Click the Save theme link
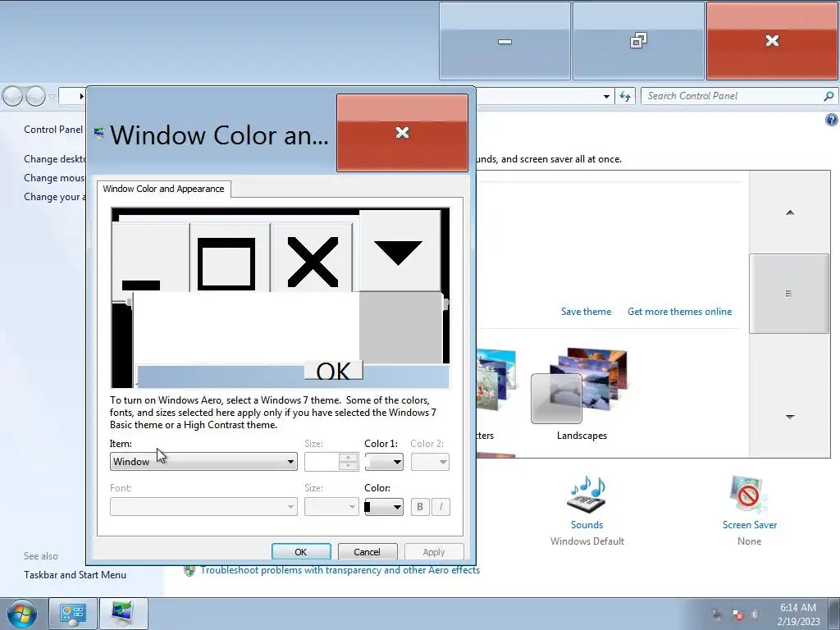The width and height of the screenshot is (840, 630). pyautogui.click(x=586, y=311)
